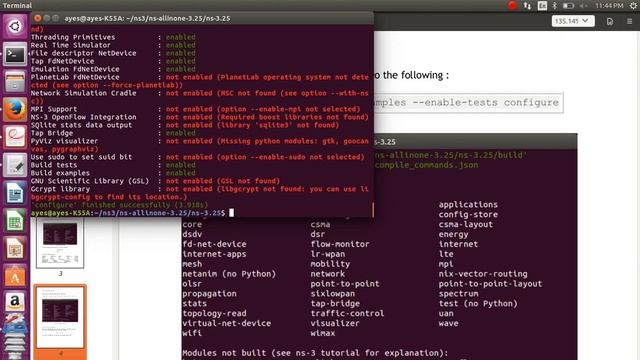Close the terminal window
The image size is (640, 360).
coord(38,18)
